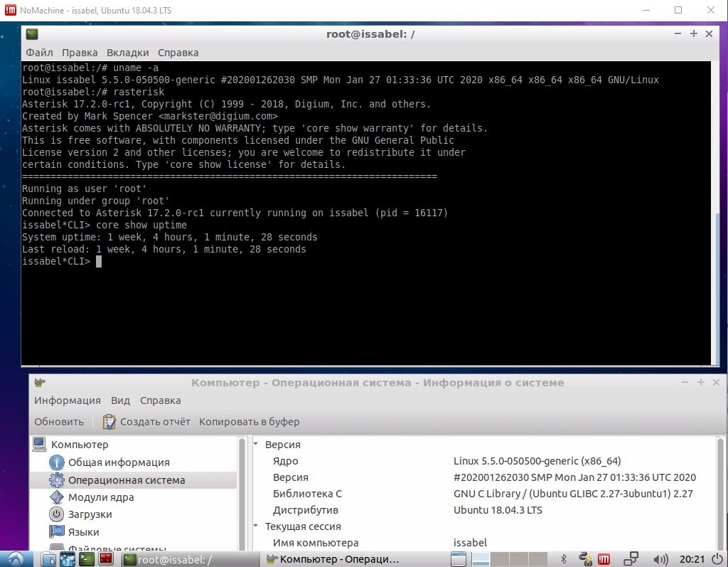Switch to second workspace in pager
The width and height of the screenshot is (728, 567).
point(500,559)
